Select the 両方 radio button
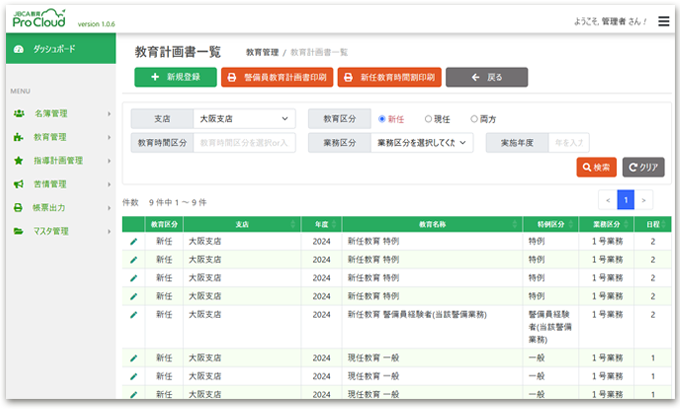Viewport: 680px width, 409px height. [474, 118]
